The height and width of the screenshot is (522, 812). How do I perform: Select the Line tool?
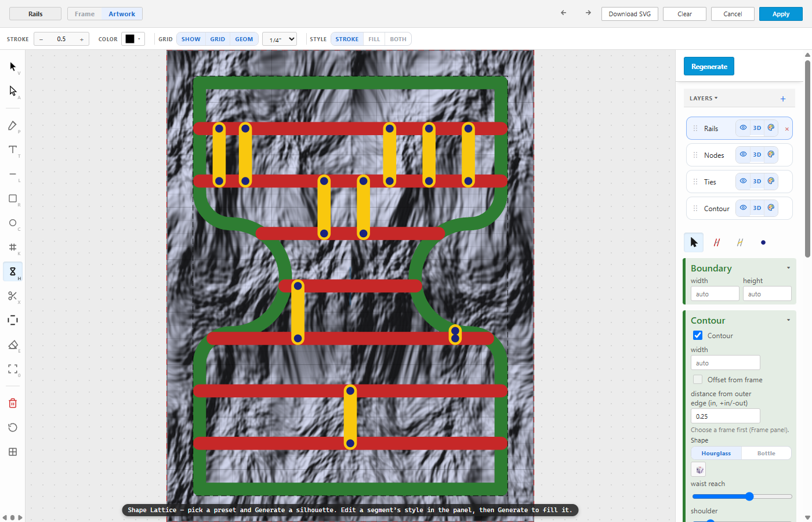pyautogui.click(x=13, y=174)
